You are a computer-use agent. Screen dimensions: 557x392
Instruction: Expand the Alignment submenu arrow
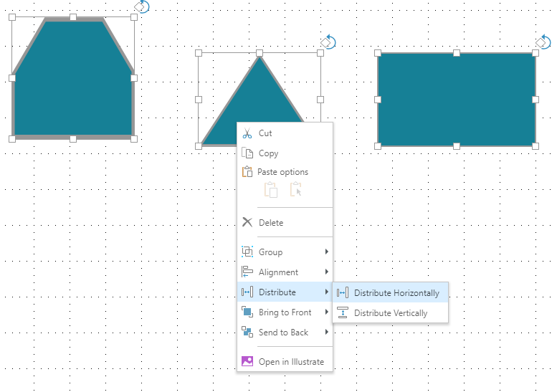point(327,272)
